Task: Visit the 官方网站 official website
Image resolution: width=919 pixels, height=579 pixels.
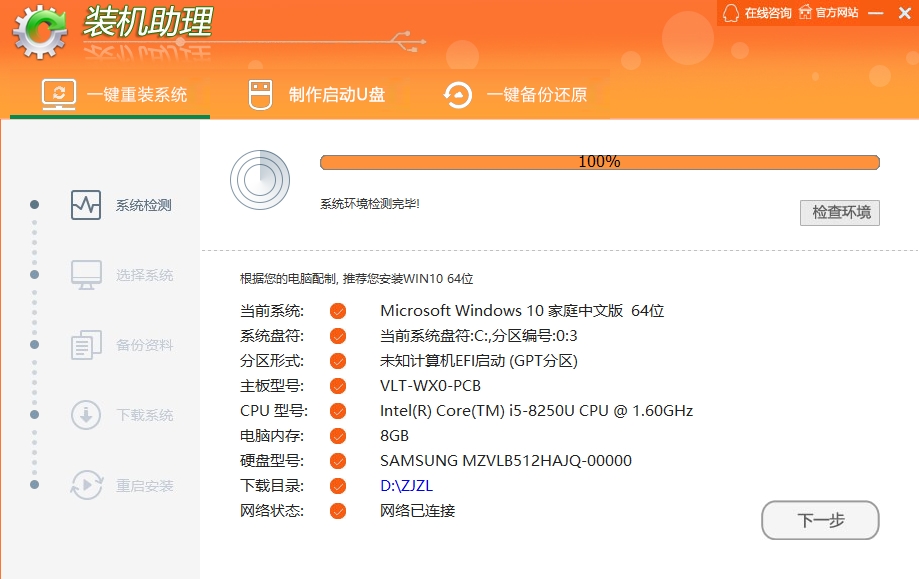Action: (837, 13)
